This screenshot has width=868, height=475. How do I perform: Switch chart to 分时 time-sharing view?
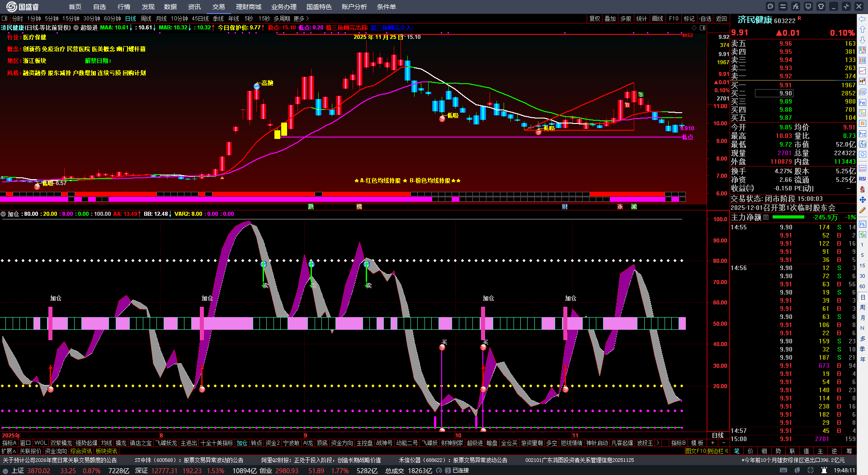[18, 19]
